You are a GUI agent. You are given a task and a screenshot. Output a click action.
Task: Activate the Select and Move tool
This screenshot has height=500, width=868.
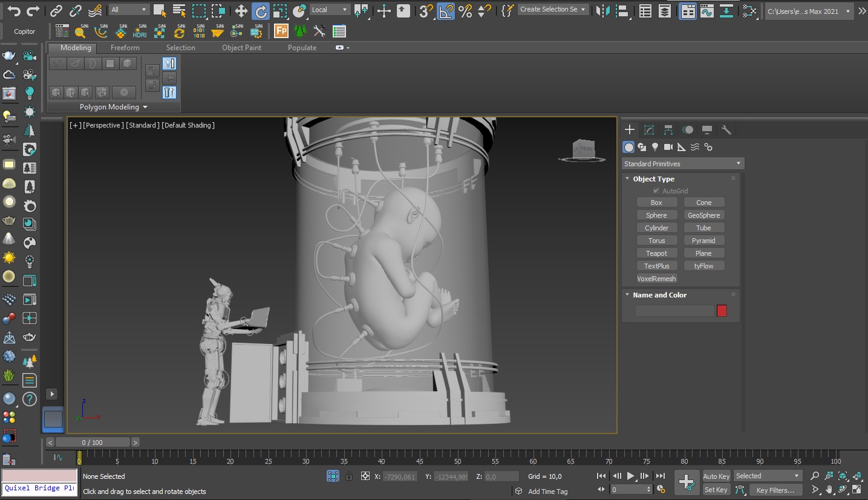(241, 10)
